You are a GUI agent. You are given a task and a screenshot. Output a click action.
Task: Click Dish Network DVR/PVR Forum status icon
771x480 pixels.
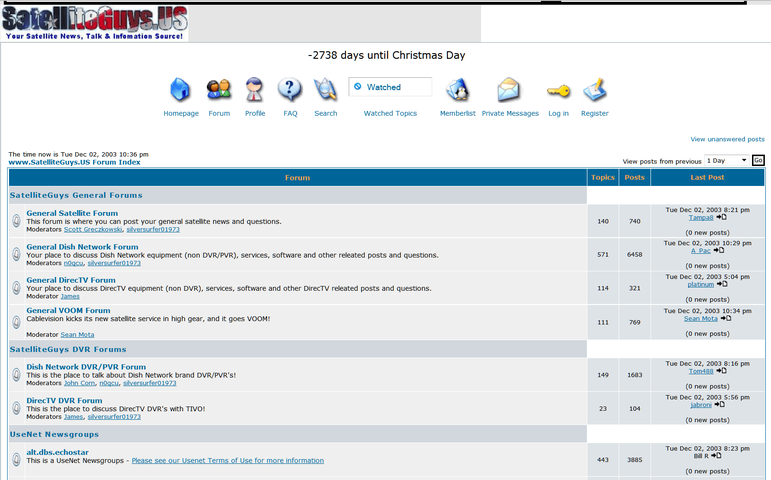click(16, 374)
